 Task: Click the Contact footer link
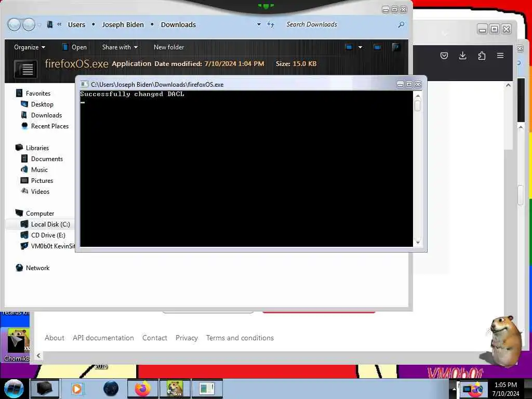(x=155, y=338)
